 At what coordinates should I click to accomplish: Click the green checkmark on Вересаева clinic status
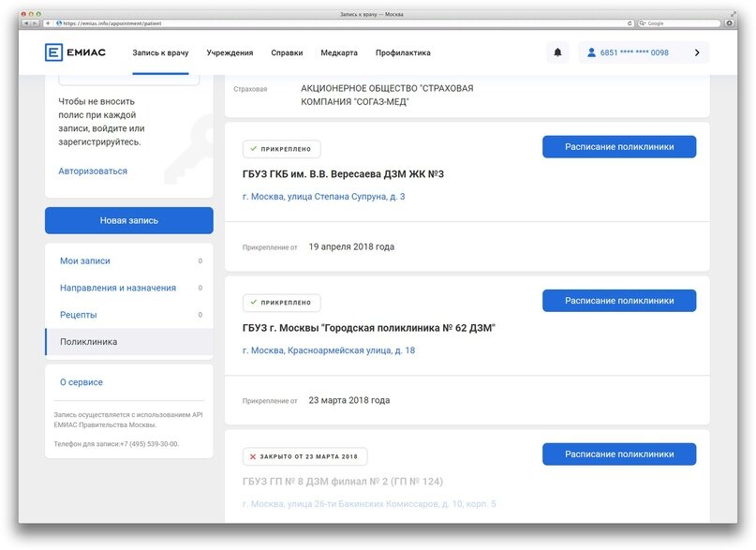click(x=254, y=148)
